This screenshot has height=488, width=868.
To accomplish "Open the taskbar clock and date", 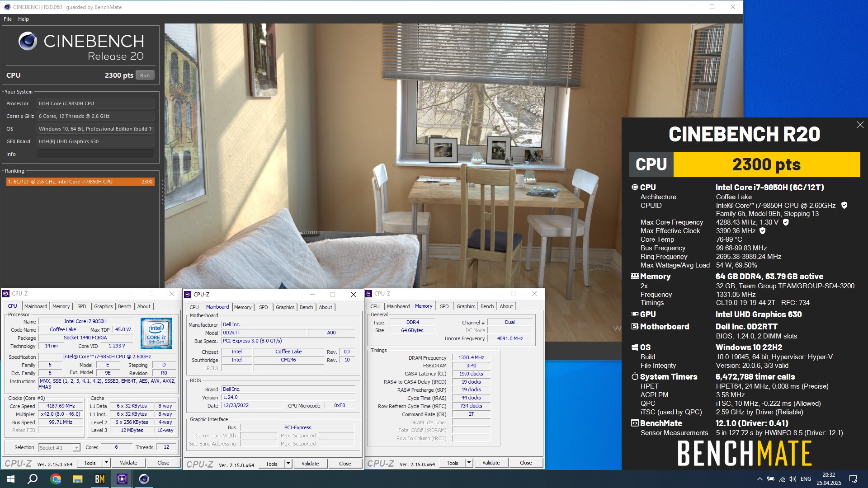I will 829,479.
